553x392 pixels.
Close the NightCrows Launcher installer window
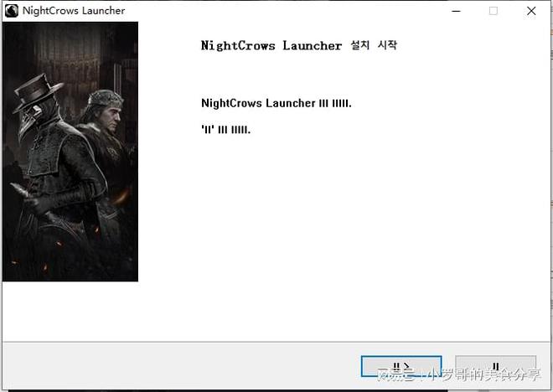[531, 11]
